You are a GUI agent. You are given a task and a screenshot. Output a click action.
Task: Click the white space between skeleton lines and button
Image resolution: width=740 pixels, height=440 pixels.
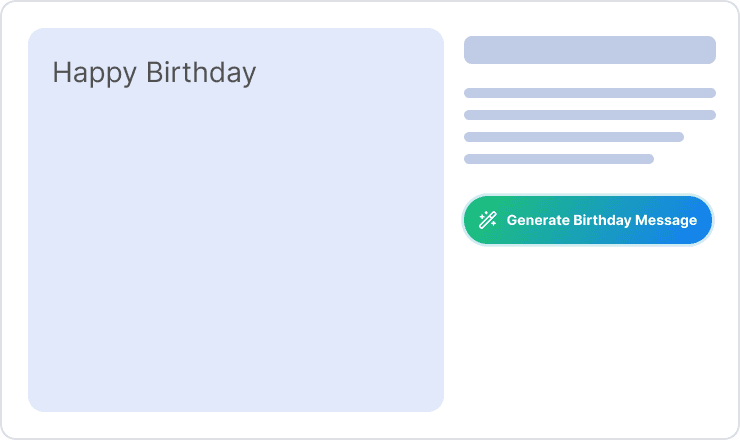[x=589, y=178]
